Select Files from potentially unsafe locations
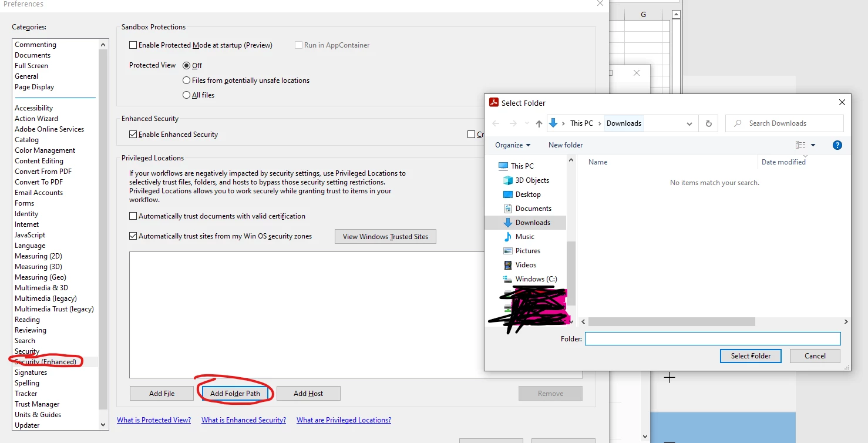This screenshot has height=443, width=868. 187,80
